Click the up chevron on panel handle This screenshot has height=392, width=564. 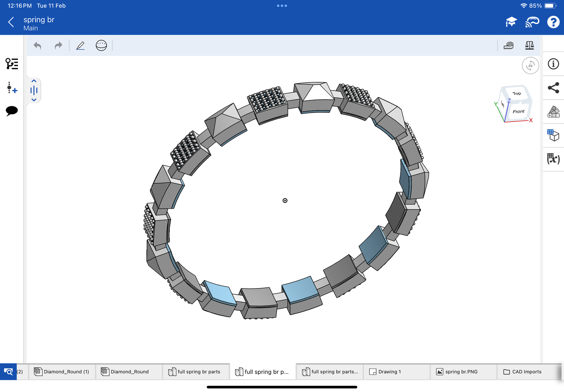point(34,81)
